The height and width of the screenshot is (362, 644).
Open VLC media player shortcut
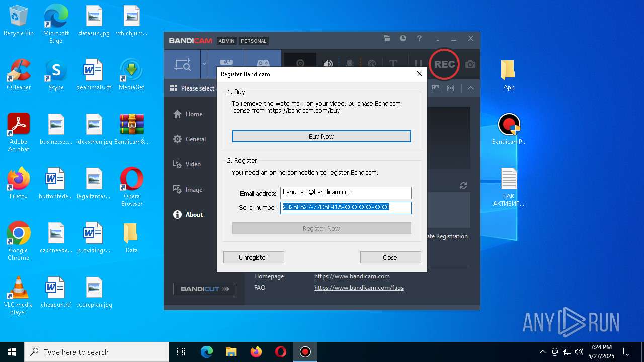[x=18, y=296]
